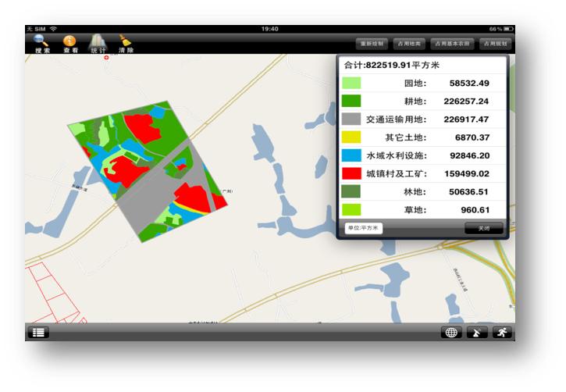Tap the Search (搜索) magnifier icon
This screenshot has width=566, height=392.
(41, 43)
